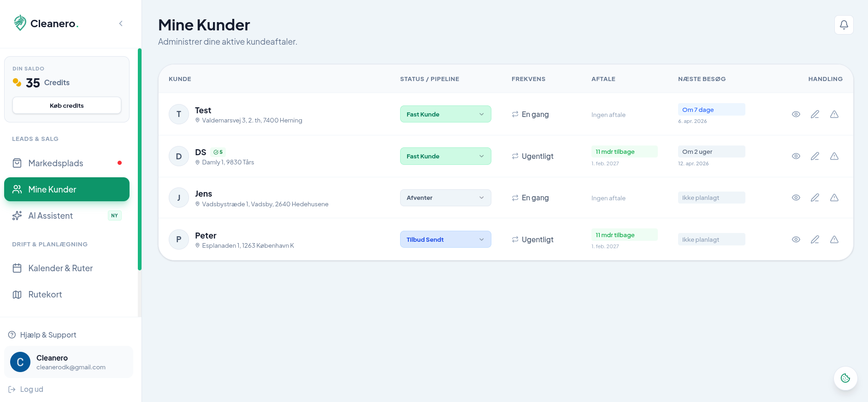The width and height of the screenshot is (868, 402).
Task: Click the notification bell icon
Action: [x=844, y=25]
